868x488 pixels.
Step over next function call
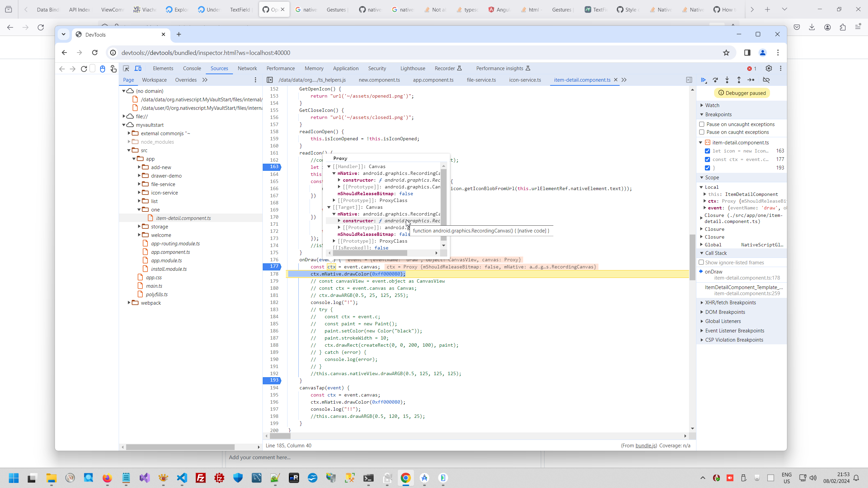[x=715, y=80]
